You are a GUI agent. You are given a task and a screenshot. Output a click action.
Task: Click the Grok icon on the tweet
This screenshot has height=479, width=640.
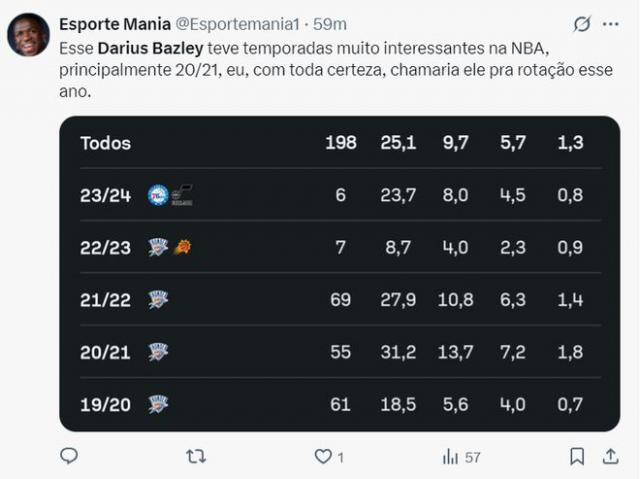[x=582, y=24]
